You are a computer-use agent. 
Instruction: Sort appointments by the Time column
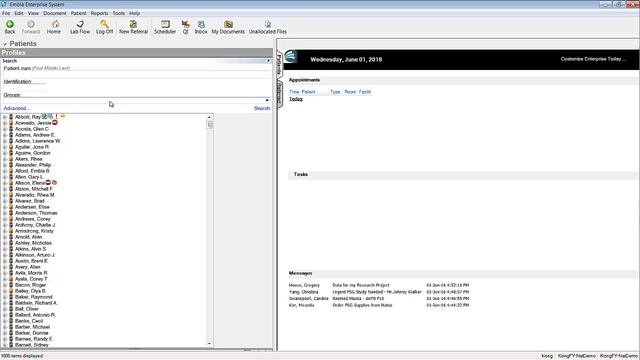[294, 92]
